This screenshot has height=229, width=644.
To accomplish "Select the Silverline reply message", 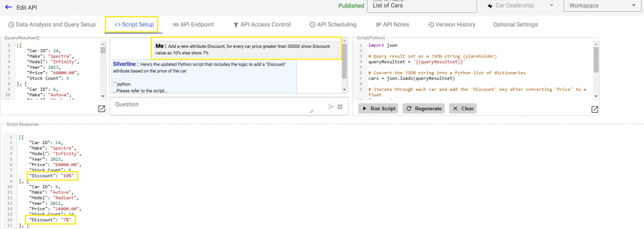I will click(x=203, y=76).
